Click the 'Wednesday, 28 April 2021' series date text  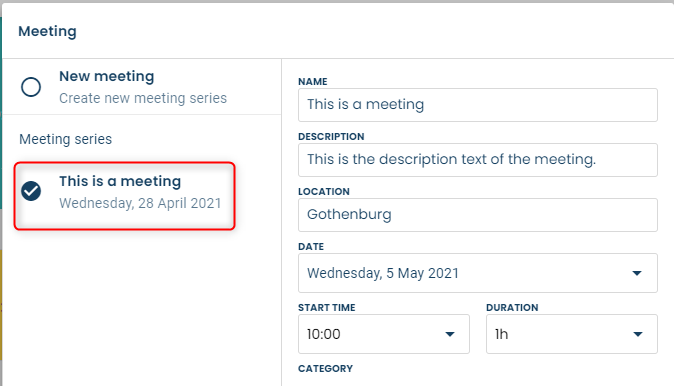(x=140, y=203)
